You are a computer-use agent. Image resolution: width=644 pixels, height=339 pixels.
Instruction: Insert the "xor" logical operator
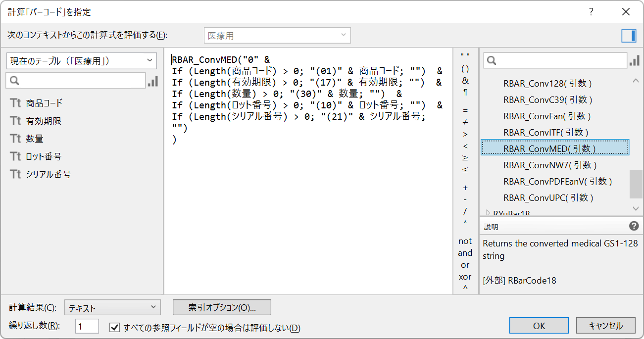(465, 277)
